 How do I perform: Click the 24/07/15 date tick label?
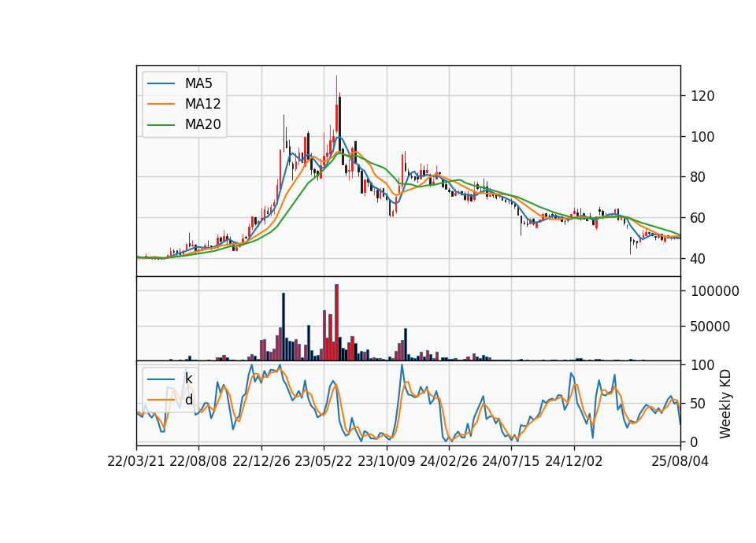pyautogui.click(x=511, y=462)
